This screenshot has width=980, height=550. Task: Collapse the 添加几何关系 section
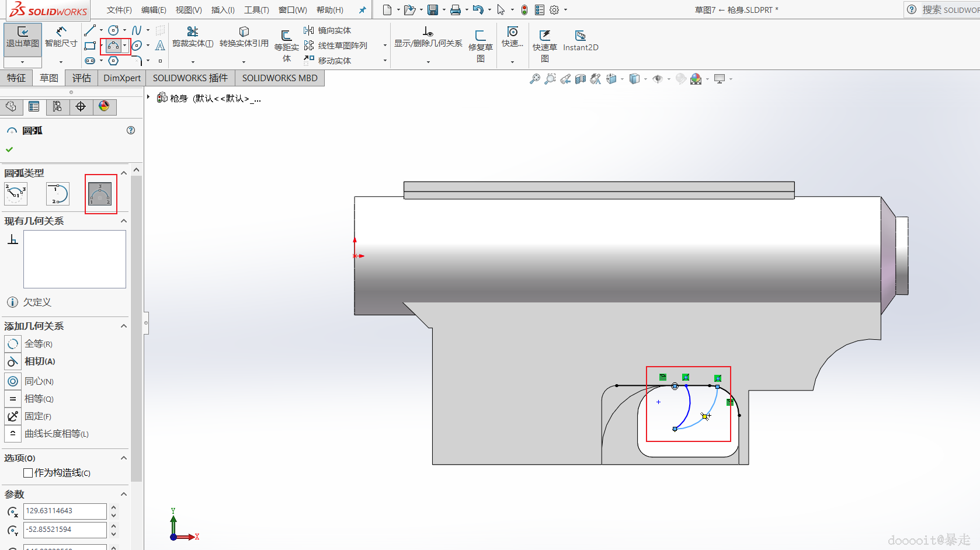pos(124,326)
